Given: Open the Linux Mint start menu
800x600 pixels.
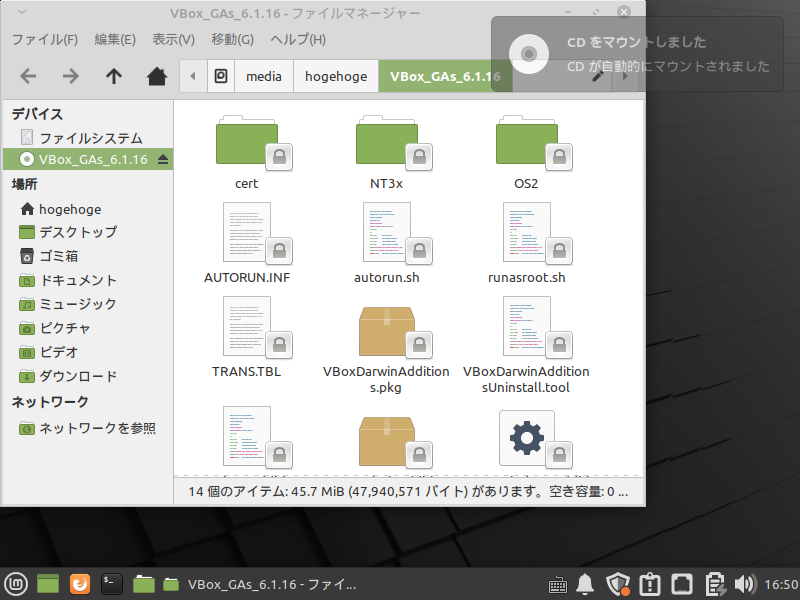Looking at the screenshot, I should click(x=16, y=584).
